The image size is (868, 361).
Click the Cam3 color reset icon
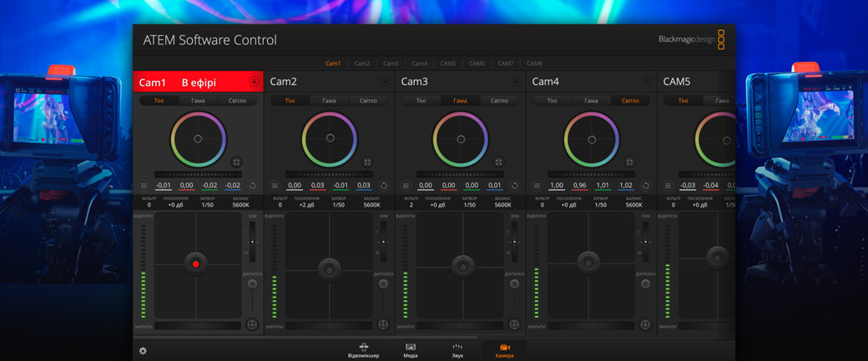pos(514,186)
